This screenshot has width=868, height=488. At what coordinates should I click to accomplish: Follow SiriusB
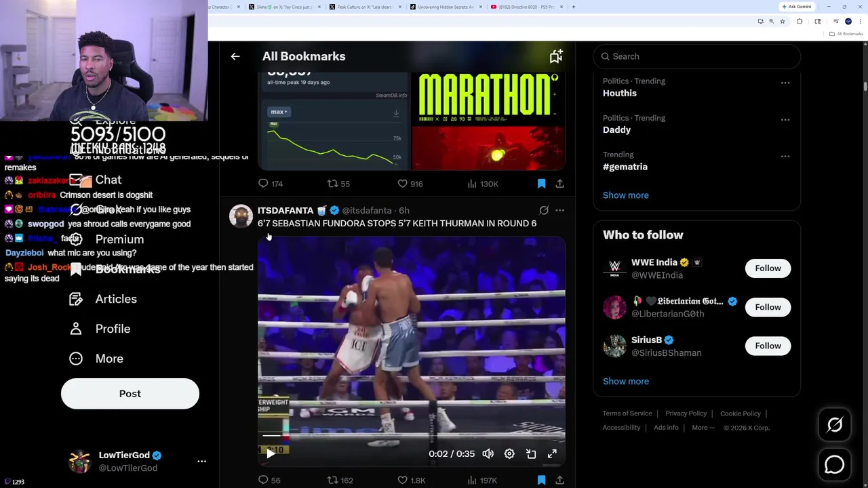coord(768,346)
